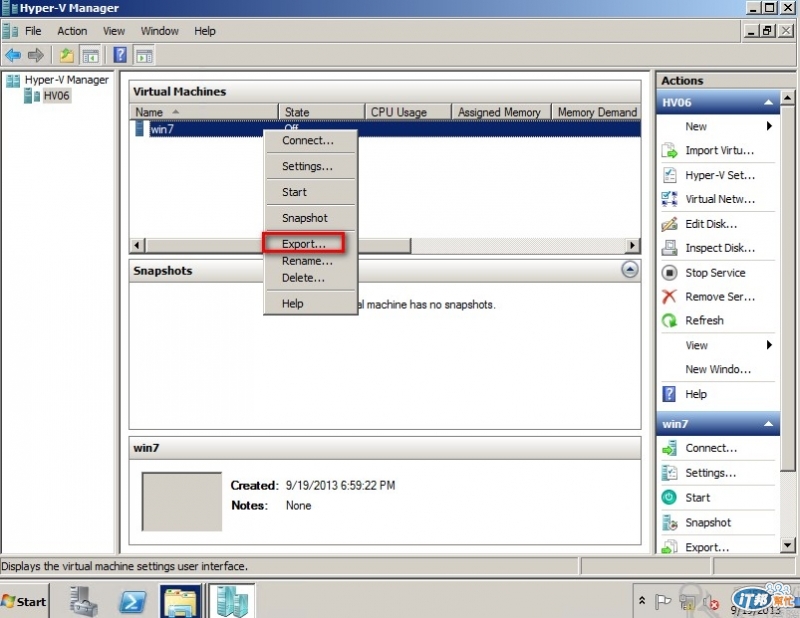Click win7 Connect icon in Actions pane
Image resolution: width=800 pixels, height=618 pixels.
[669, 448]
